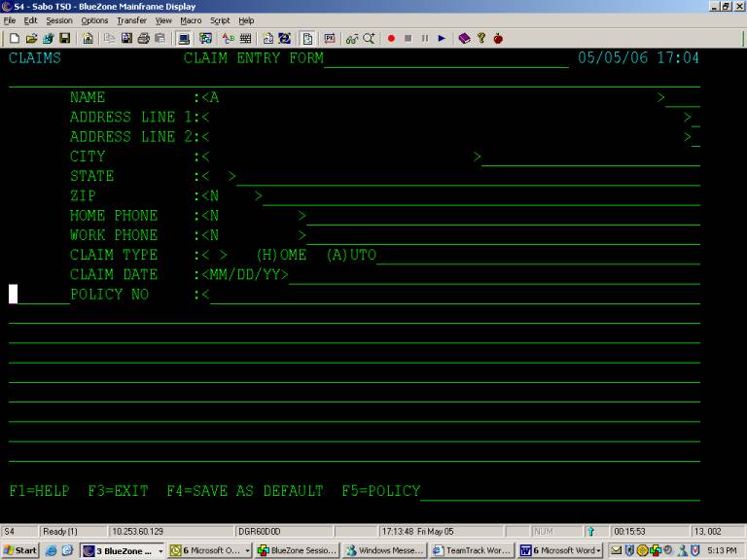Click the ZIP entry field

click(x=232, y=196)
